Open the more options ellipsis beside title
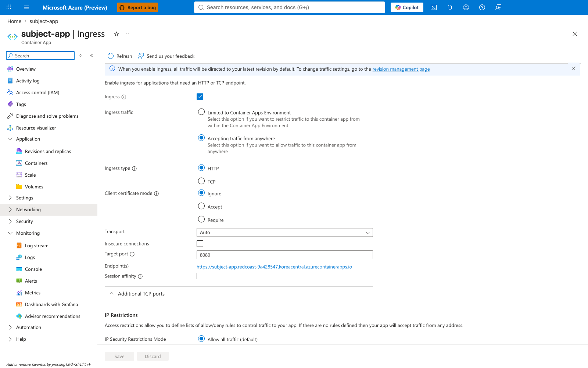The height and width of the screenshot is (368, 588). pos(128,34)
